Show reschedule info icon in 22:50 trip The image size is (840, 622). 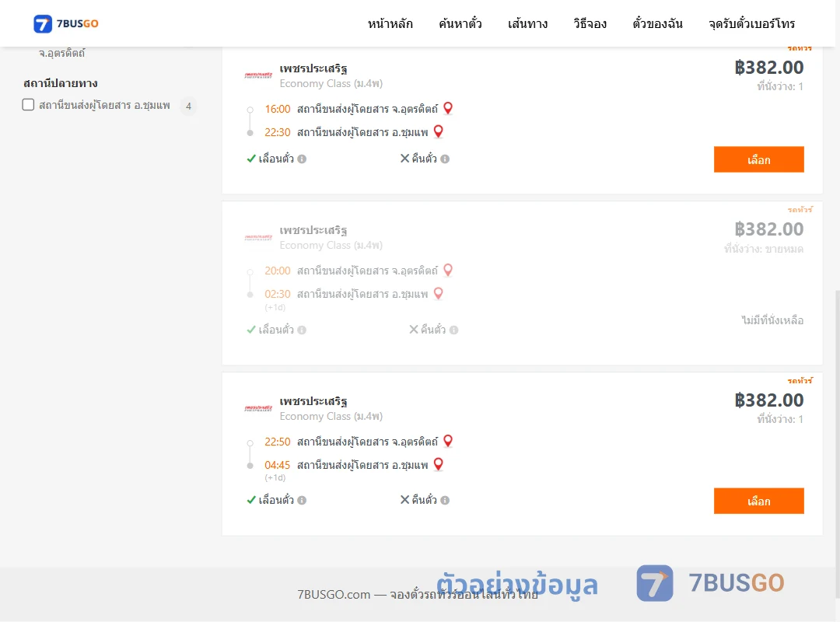click(302, 501)
